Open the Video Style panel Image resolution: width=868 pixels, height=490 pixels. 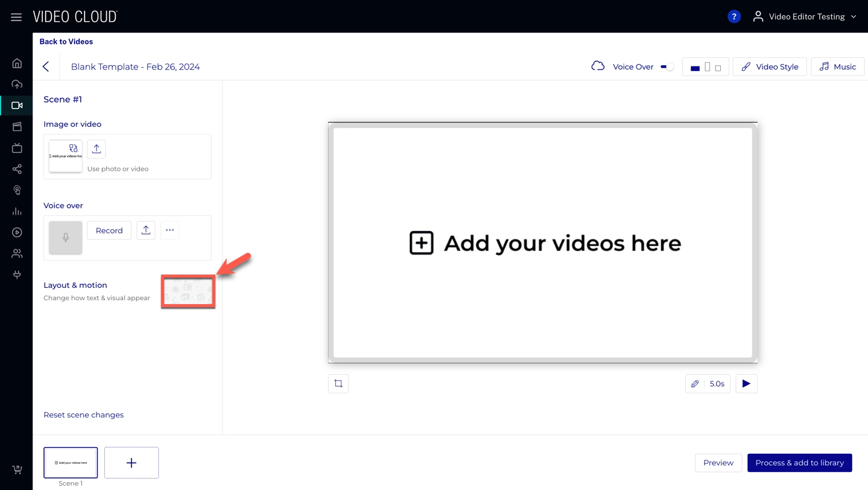[x=769, y=67]
